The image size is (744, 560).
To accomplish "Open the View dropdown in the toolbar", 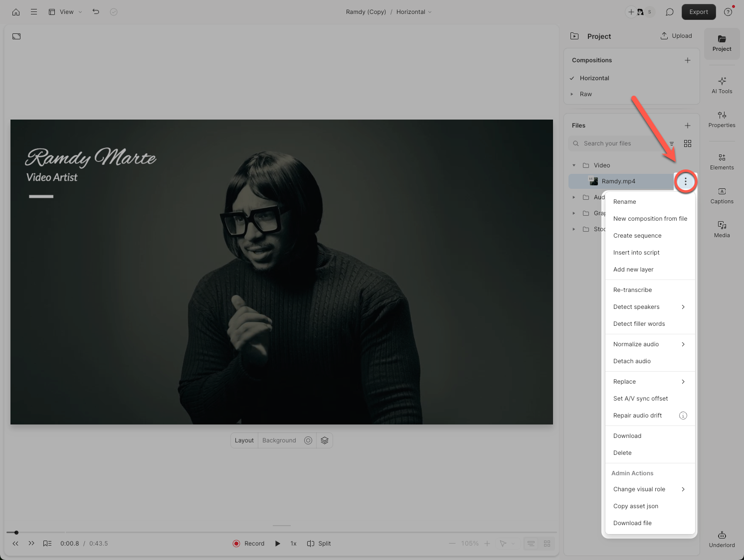I will tap(65, 11).
